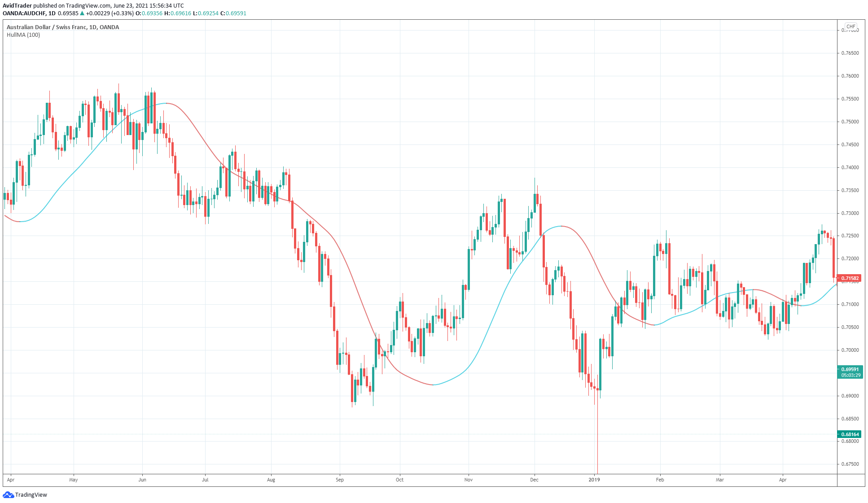868x503 pixels.
Task: Click the CHF currency label on price axis
Action: tap(850, 26)
